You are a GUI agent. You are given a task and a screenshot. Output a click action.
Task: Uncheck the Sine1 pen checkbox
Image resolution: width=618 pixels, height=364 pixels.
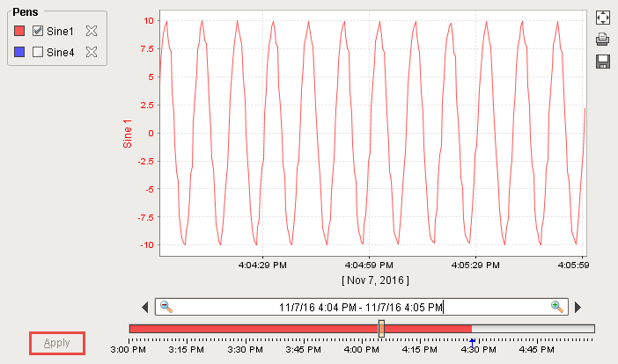point(38,31)
